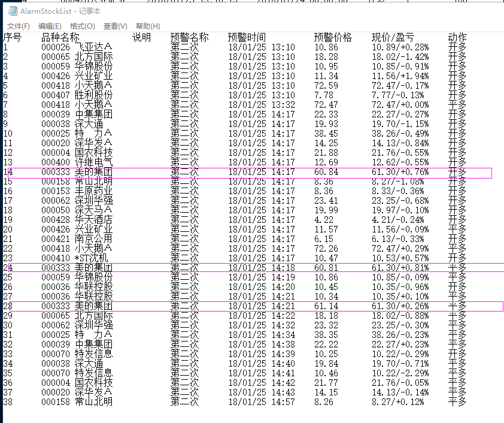This screenshot has width=504, height=423.
Task: Click the 预警时间 column header text
Action: 247,37
